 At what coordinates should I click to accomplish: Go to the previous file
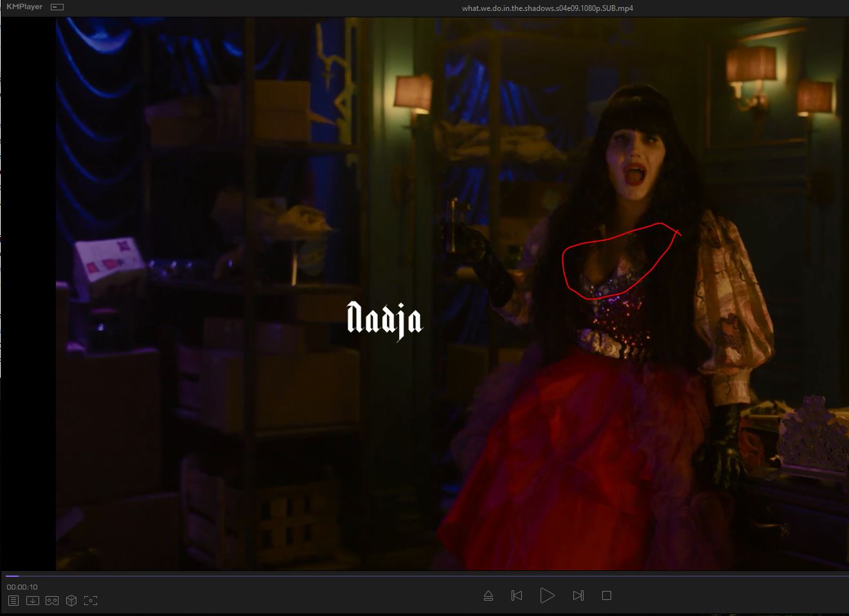tap(517, 595)
